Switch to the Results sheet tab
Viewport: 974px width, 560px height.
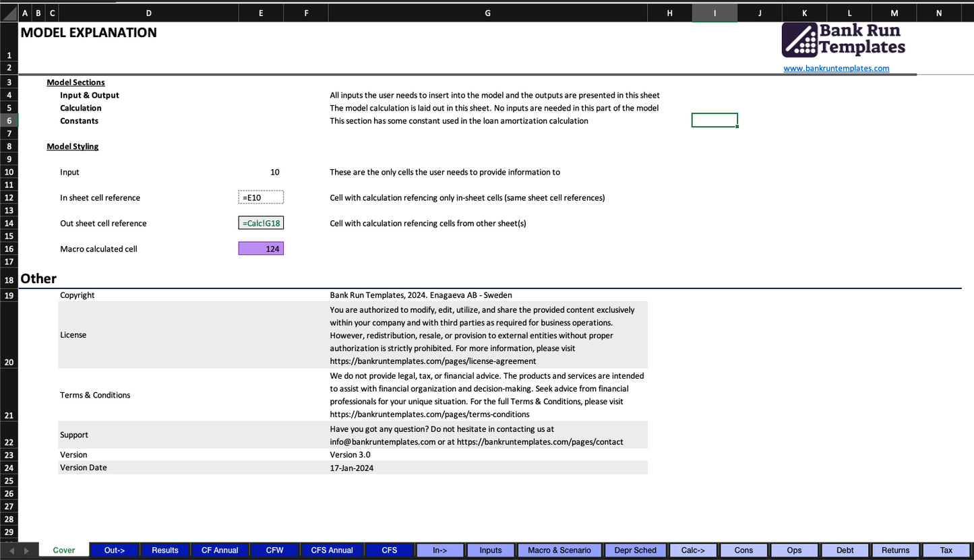click(165, 550)
